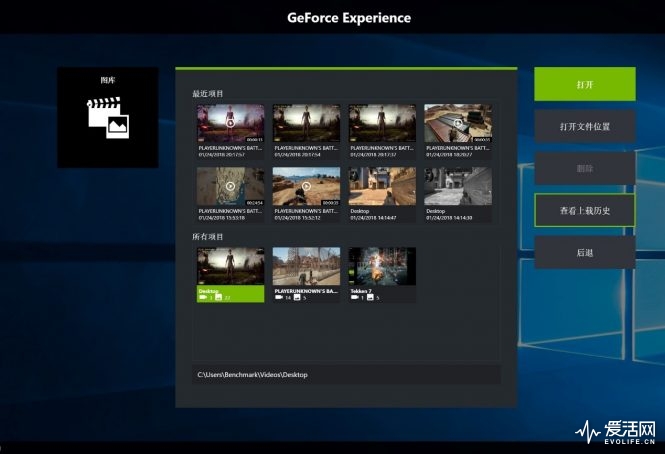Play the pink-tinted PUBG lobby clip
665x454 pixels.
click(230, 123)
